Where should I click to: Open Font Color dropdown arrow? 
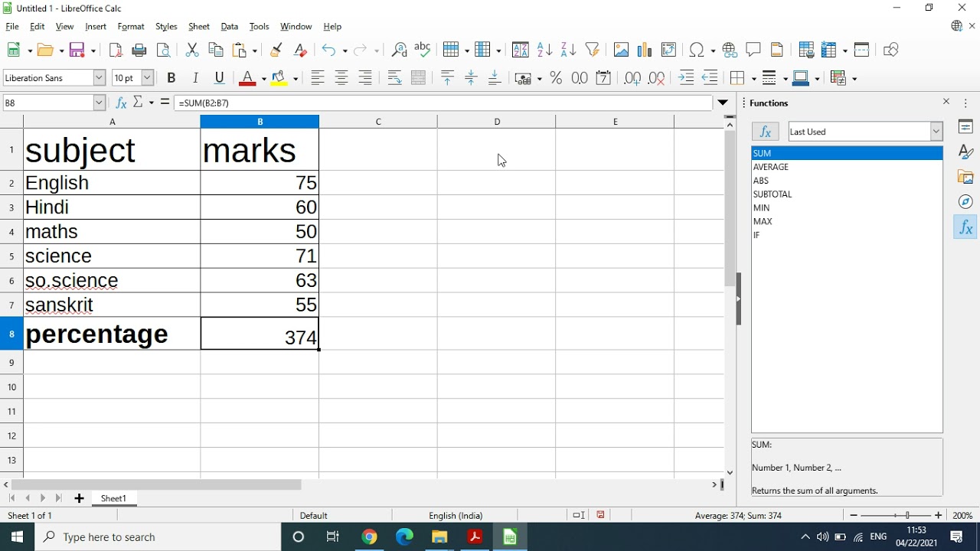263,78
